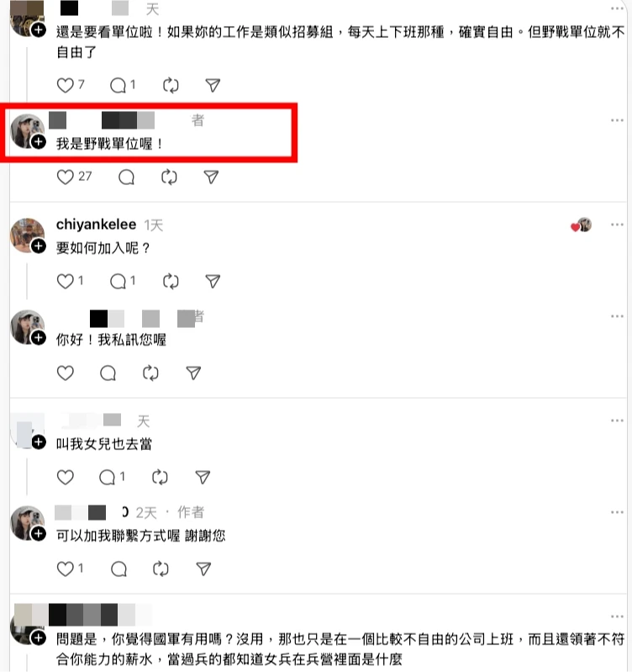Open more options for chiyankelee's comment
This screenshot has width=632, height=672.
[617, 225]
